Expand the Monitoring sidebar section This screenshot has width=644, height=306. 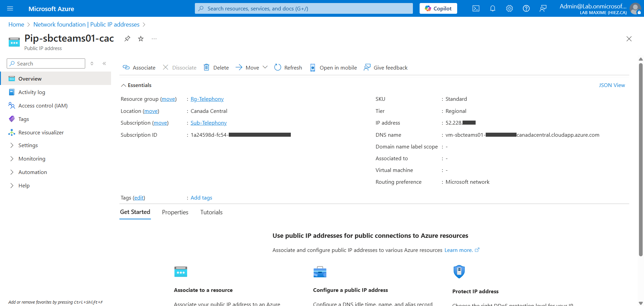[32, 159]
